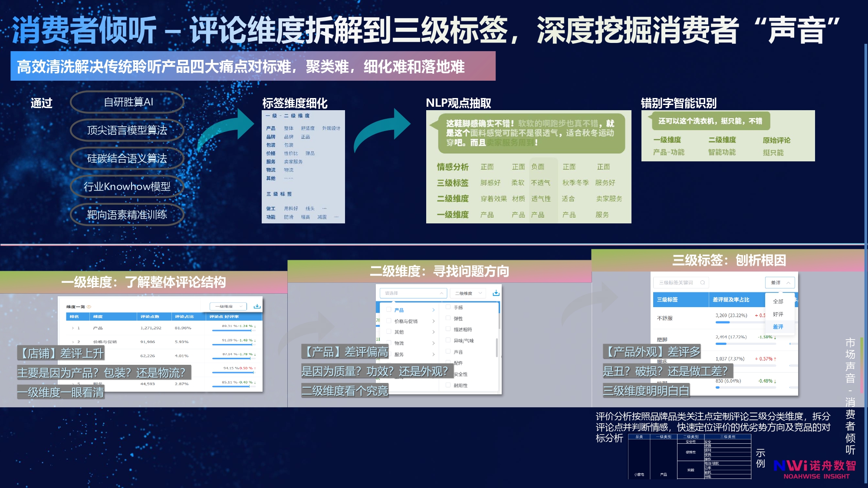Click arrow right of 价格与促销 entry

(x=433, y=321)
